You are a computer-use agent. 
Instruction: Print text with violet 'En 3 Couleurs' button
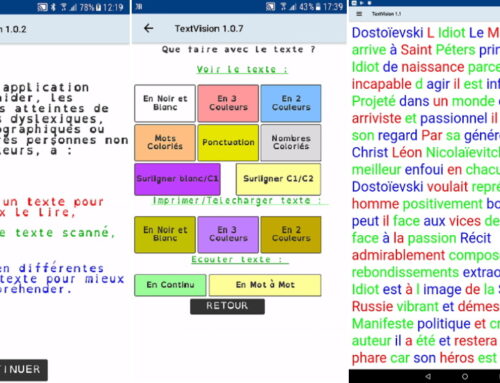[228, 234]
